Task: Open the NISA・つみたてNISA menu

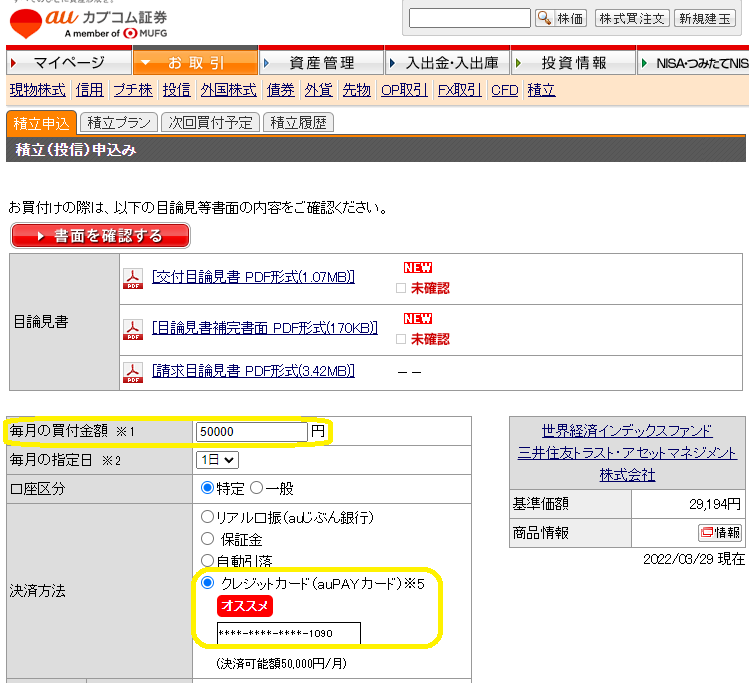Action: [x=694, y=63]
